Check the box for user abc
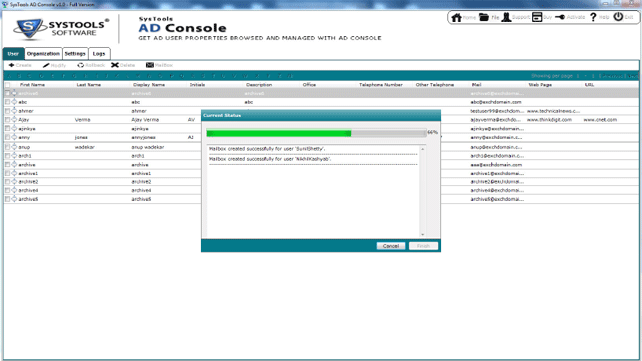642x361 pixels. coord(7,102)
